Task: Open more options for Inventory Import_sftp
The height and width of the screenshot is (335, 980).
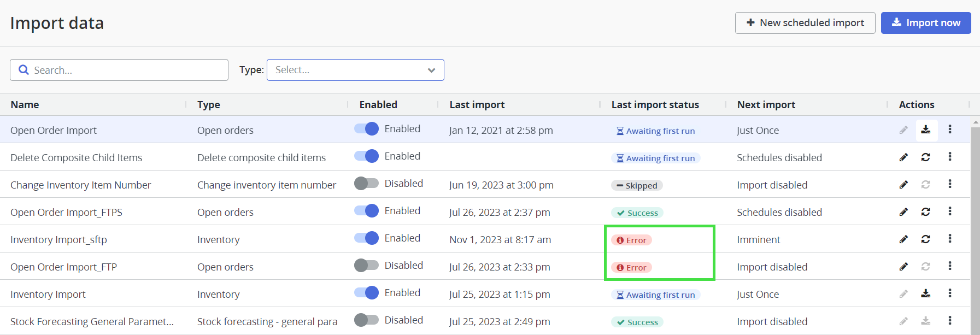Action: (x=950, y=239)
